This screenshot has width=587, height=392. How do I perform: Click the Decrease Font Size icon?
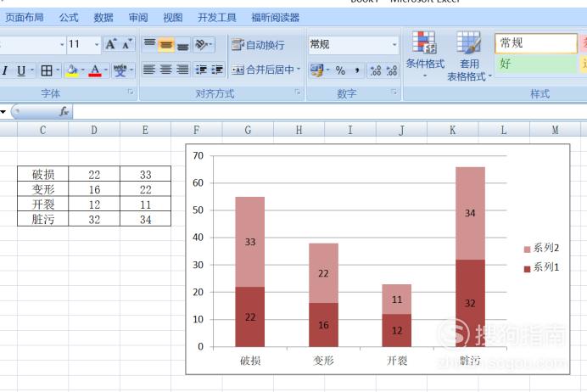[x=127, y=45]
